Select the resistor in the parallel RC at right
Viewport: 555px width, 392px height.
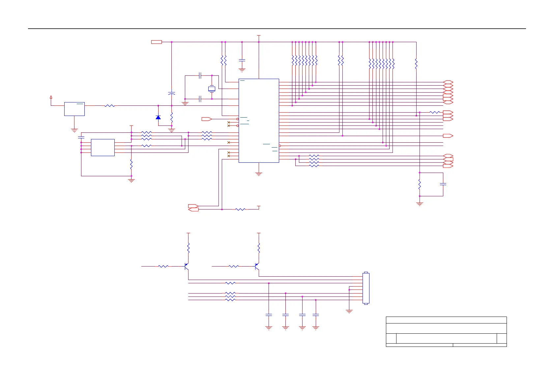pos(420,184)
